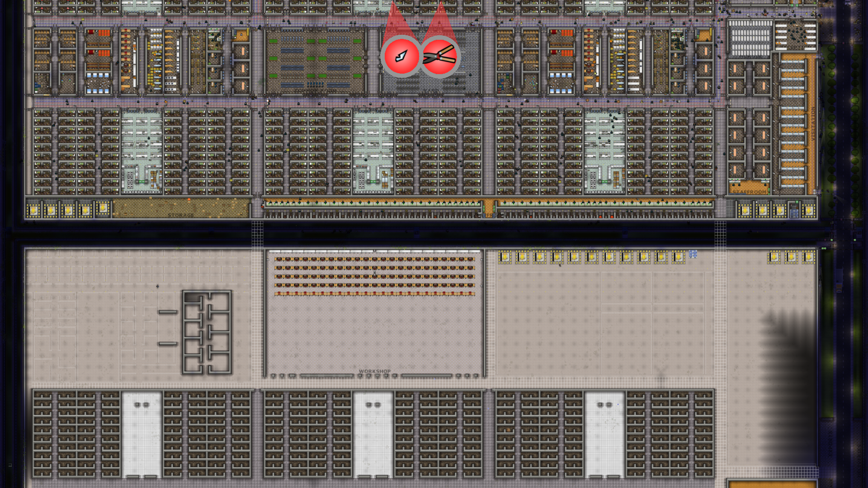The height and width of the screenshot is (488, 868).
Task: Click the red knife contraband alert icon
Action: (401, 56)
